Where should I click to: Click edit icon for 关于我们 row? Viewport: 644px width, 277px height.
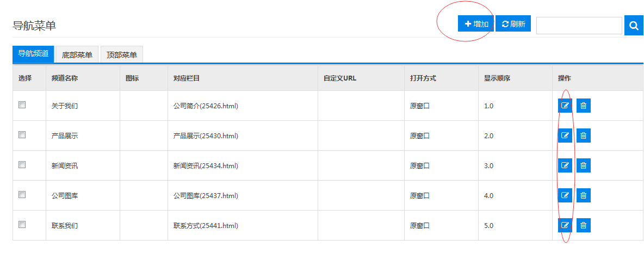(x=565, y=106)
